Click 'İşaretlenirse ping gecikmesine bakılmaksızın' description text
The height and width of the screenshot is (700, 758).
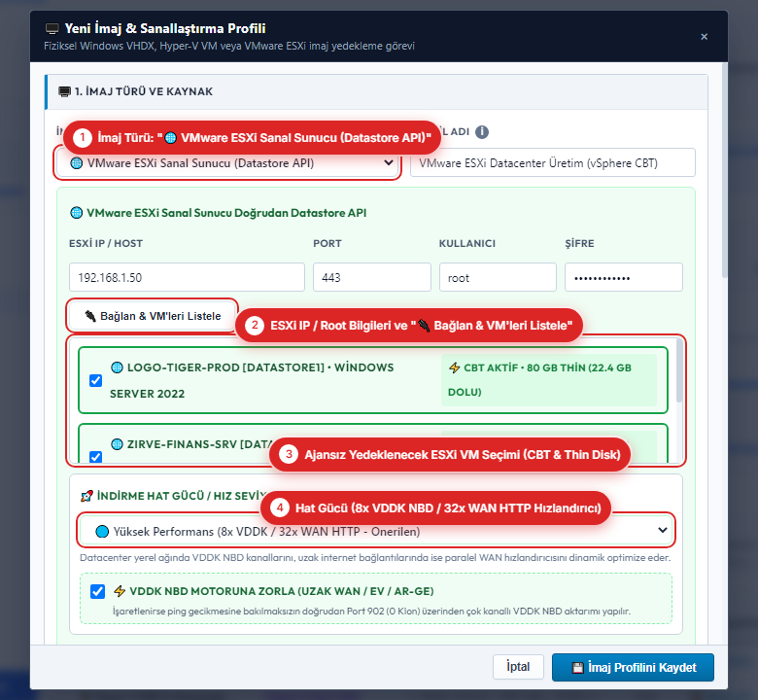pyautogui.click(x=371, y=611)
